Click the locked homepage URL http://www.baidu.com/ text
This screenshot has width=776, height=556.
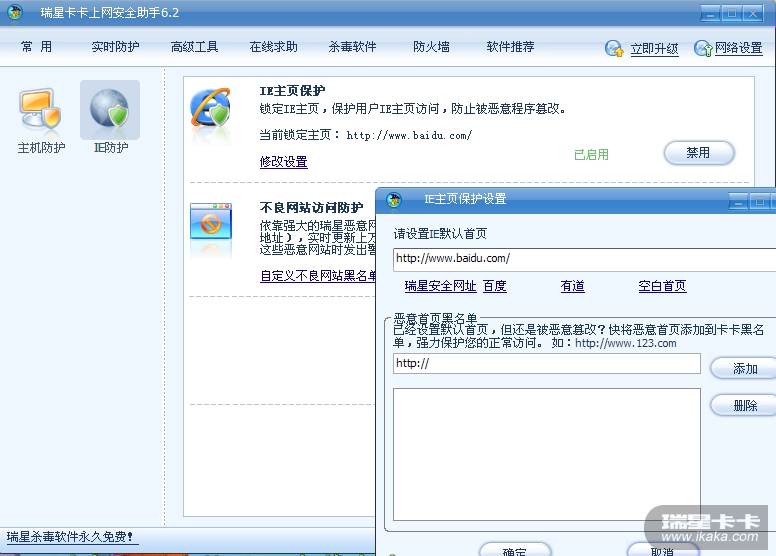pos(409,135)
